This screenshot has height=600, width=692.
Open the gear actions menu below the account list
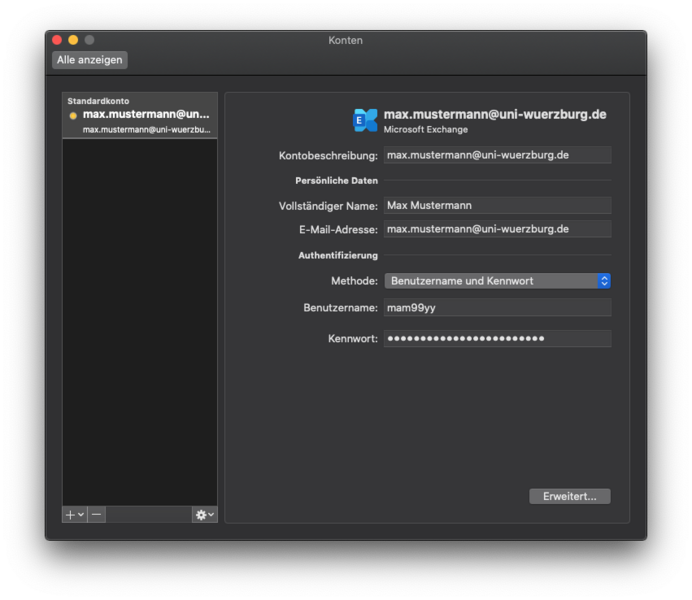tap(204, 514)
